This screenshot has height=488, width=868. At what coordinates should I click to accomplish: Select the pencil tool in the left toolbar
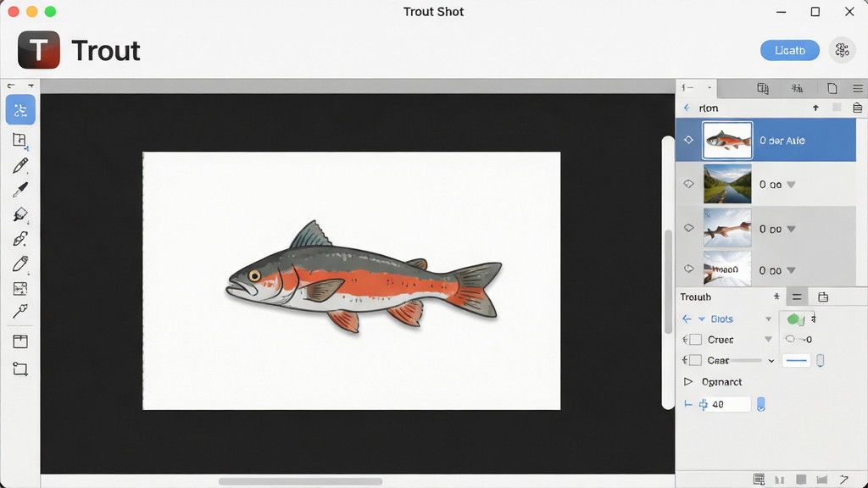[20, 165]
